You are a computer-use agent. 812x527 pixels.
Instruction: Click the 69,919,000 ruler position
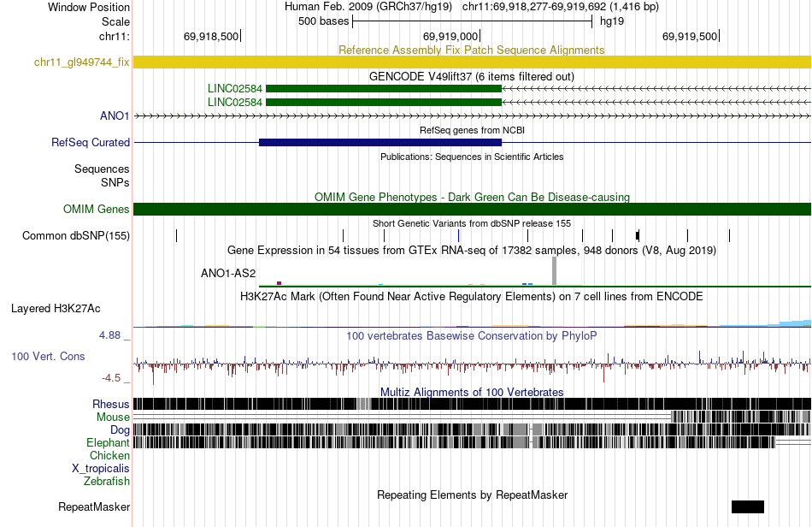(450, 36)
